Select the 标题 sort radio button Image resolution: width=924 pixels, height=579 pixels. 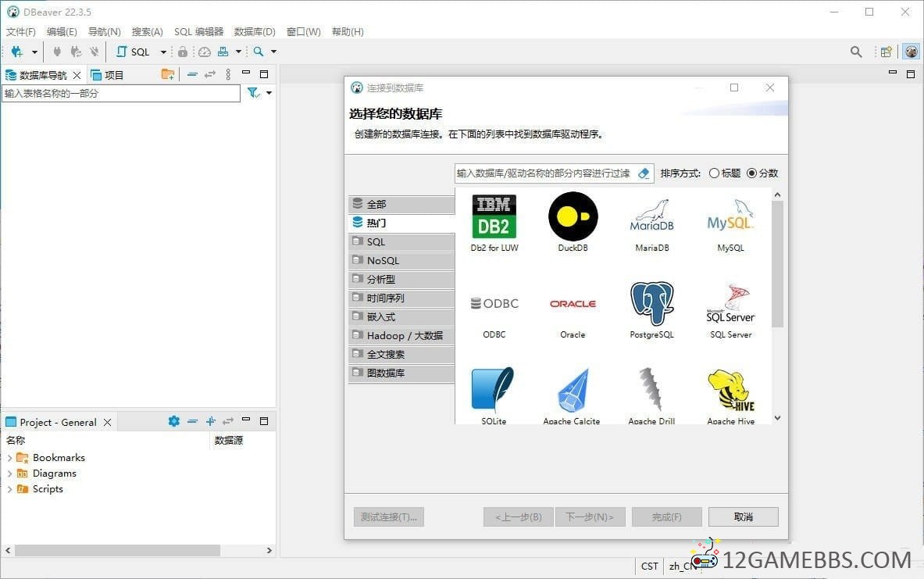point(714,173)
